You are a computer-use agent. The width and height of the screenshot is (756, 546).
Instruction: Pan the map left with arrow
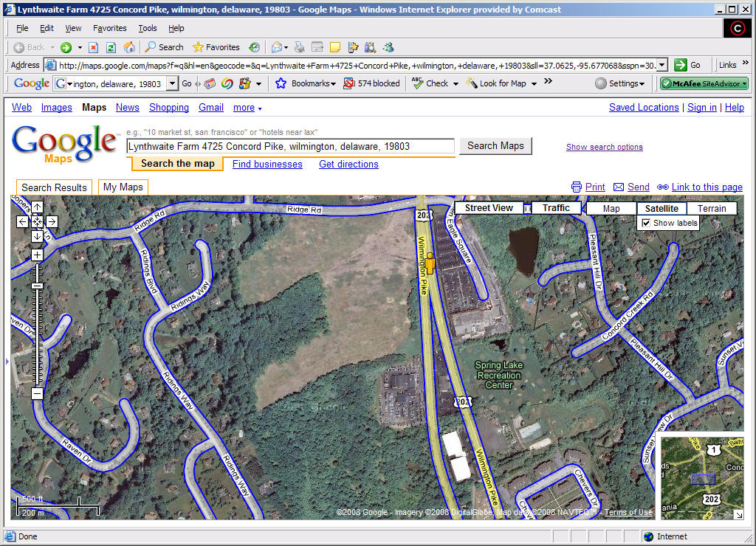tap(22, 221)
